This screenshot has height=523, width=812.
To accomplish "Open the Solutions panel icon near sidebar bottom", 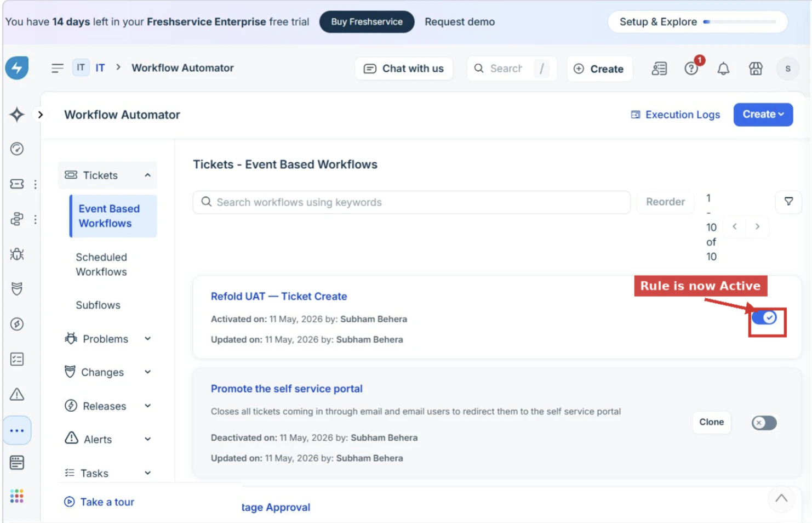I will coord(17,463).
